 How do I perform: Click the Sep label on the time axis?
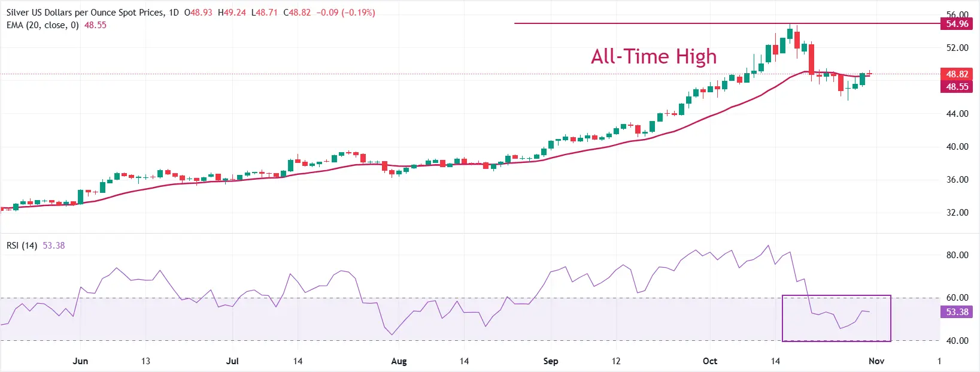pyautogui.click(x=551, y=361)
